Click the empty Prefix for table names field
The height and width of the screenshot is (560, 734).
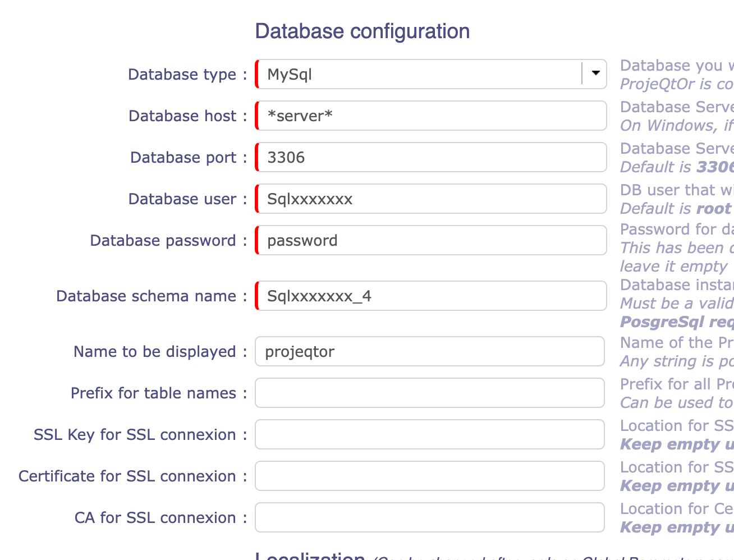click(x=430, y=393)
